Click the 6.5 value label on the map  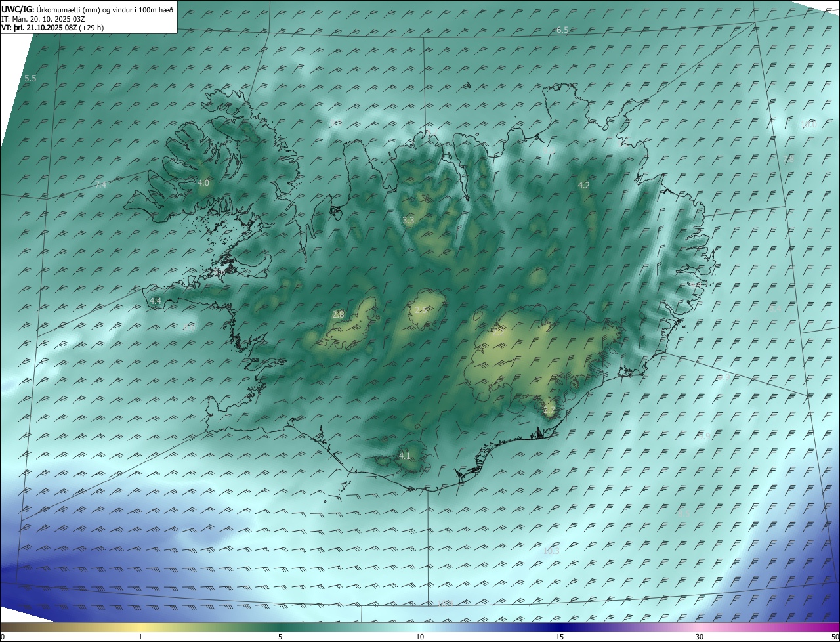point(562,30)
